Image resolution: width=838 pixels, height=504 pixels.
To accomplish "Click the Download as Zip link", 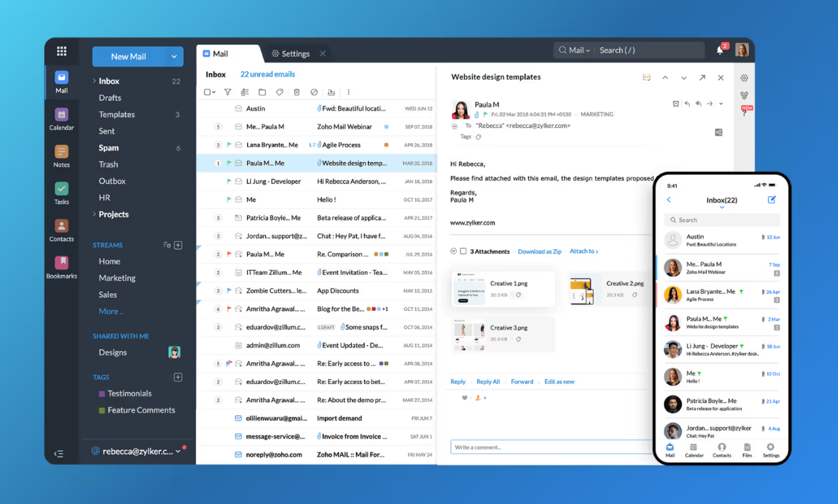I will (540, 251).
